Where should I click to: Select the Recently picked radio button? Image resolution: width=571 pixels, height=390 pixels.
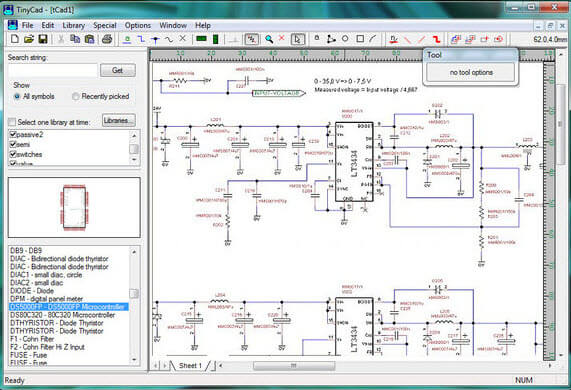75,97
